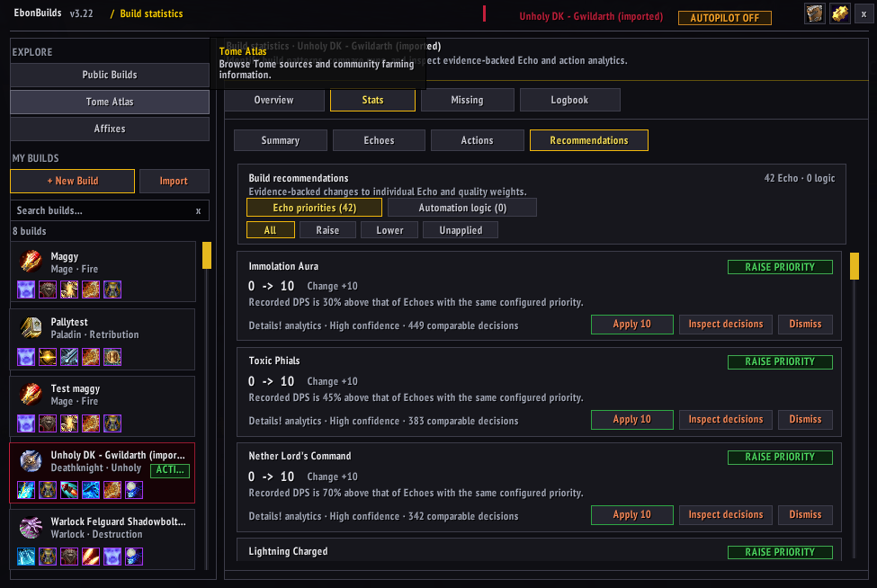The height and width of the screenshot is (588, 877).
Task: Apply 10 to Toxic Phials
Action: point(632,420)
